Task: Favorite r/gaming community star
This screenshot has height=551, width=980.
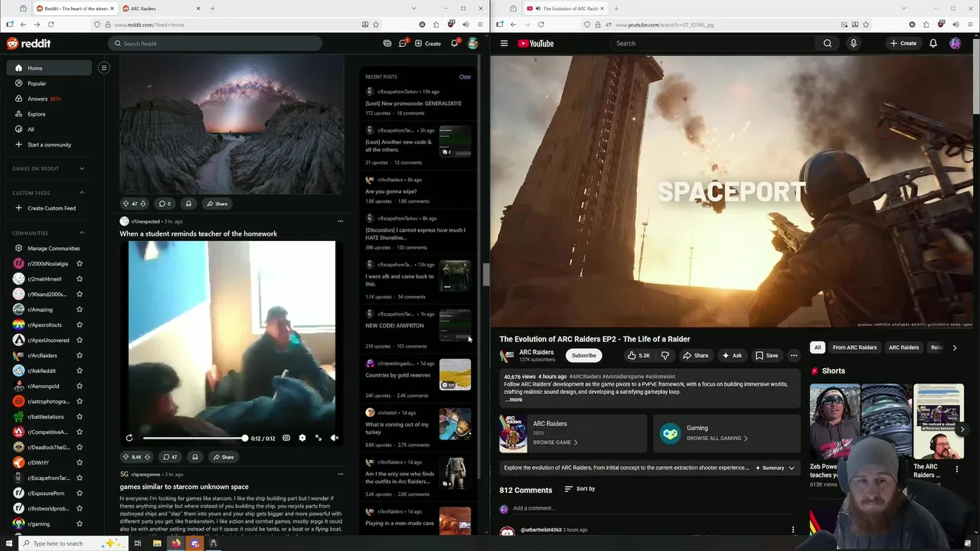Action: pos(80,523)
